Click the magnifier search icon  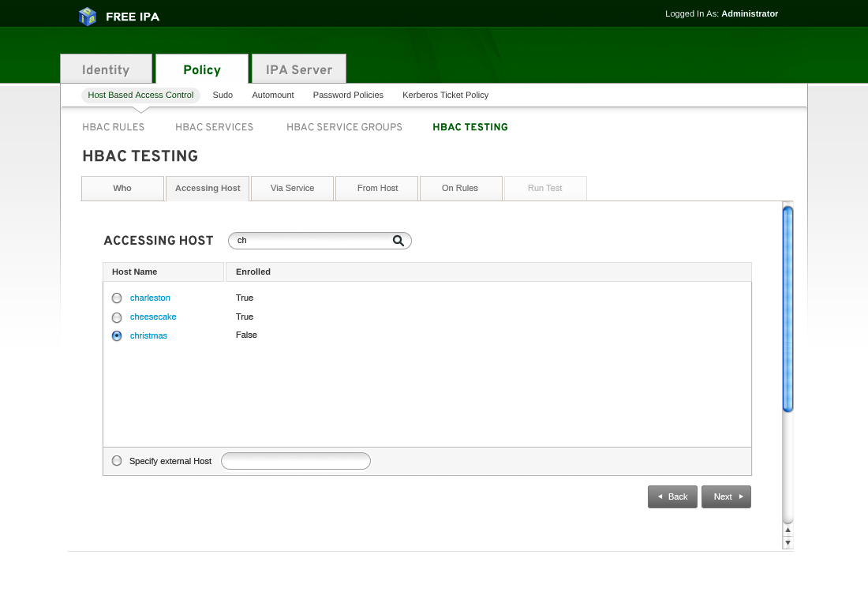tap(398, 241)
